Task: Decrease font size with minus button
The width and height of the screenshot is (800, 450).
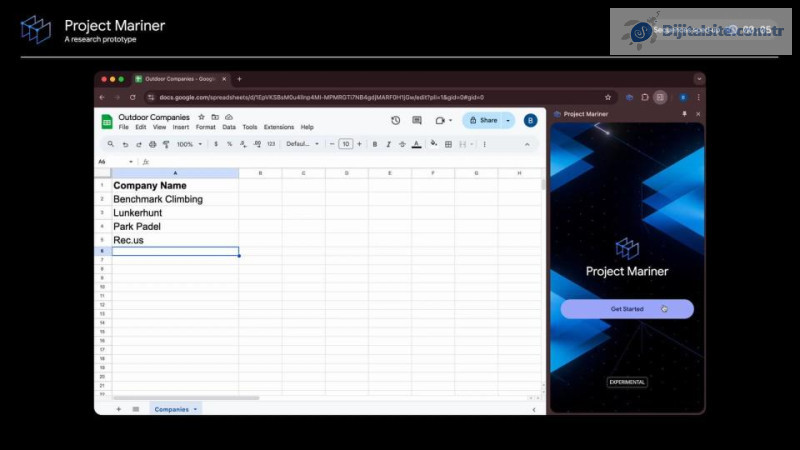Action: pos(332,144)
